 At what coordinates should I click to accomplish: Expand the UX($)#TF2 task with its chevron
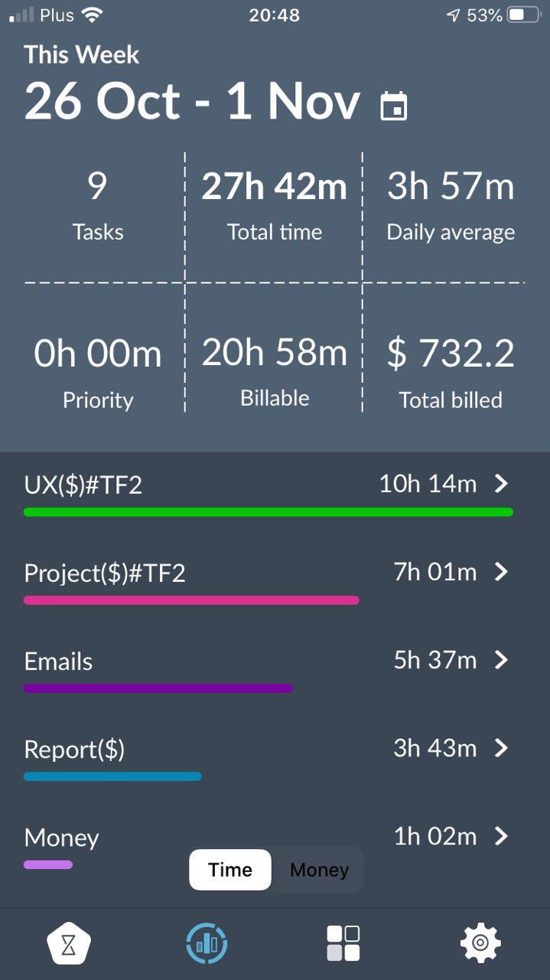[503, 483]
